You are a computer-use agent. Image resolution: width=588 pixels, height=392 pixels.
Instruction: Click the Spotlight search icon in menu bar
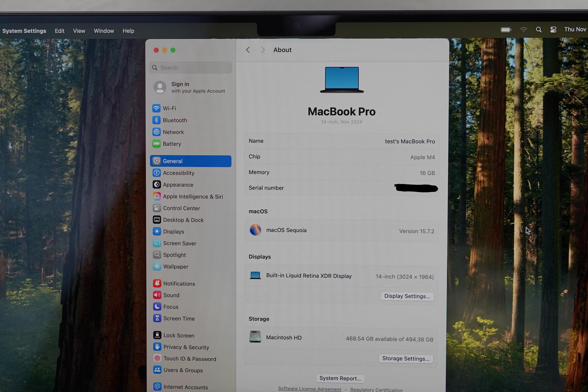pyautogui.click(x=539, y=30)
